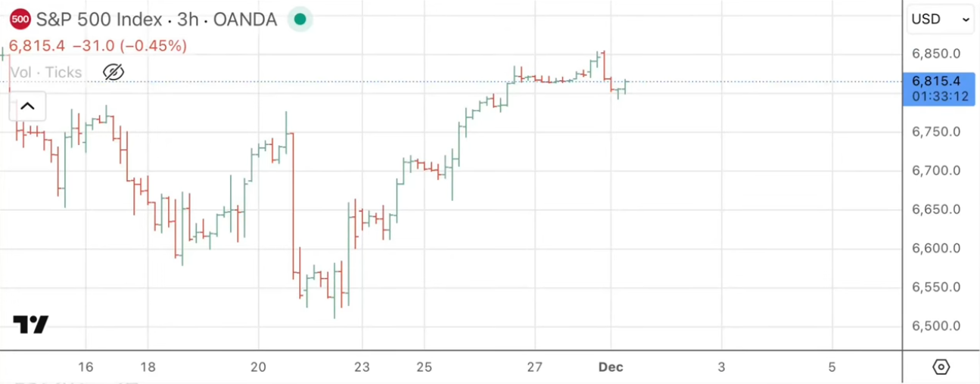
Task: Click the red S&P 500 symbol logo
Action: pyautogui.click(x=20, y=19)
